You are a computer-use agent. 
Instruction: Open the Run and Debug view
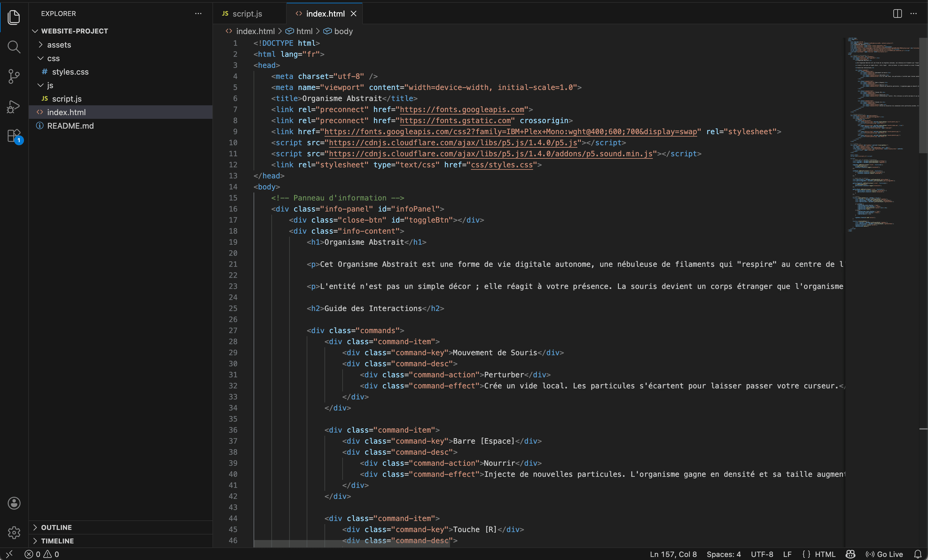click(14, 106)
